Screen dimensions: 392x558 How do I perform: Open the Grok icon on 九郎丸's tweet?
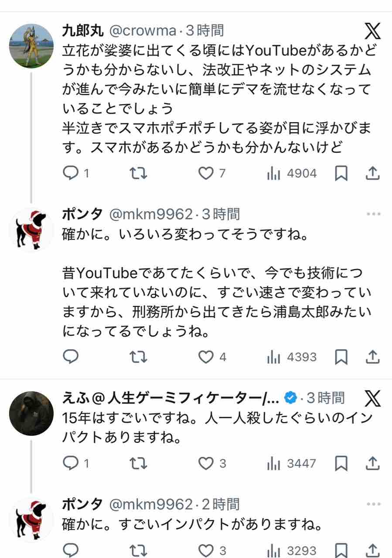click(x=372, y=31)
